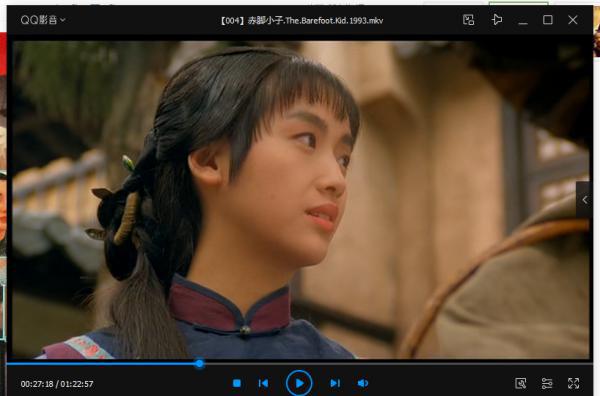
Task: Open the screenshot toolbox icon
Action: (520, 383)
